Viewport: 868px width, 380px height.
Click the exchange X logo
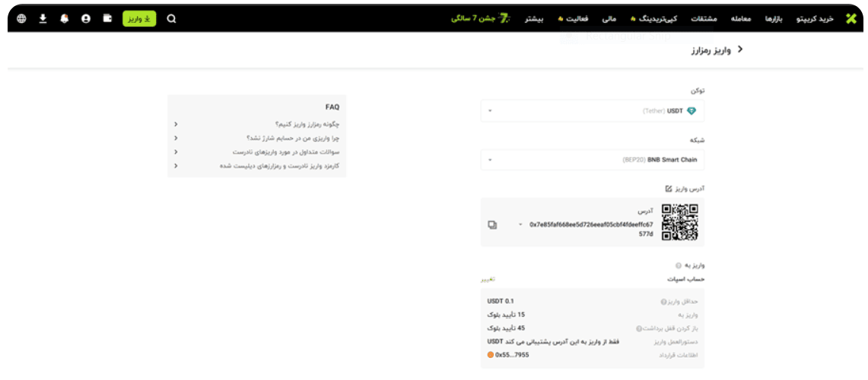point(851,19)
